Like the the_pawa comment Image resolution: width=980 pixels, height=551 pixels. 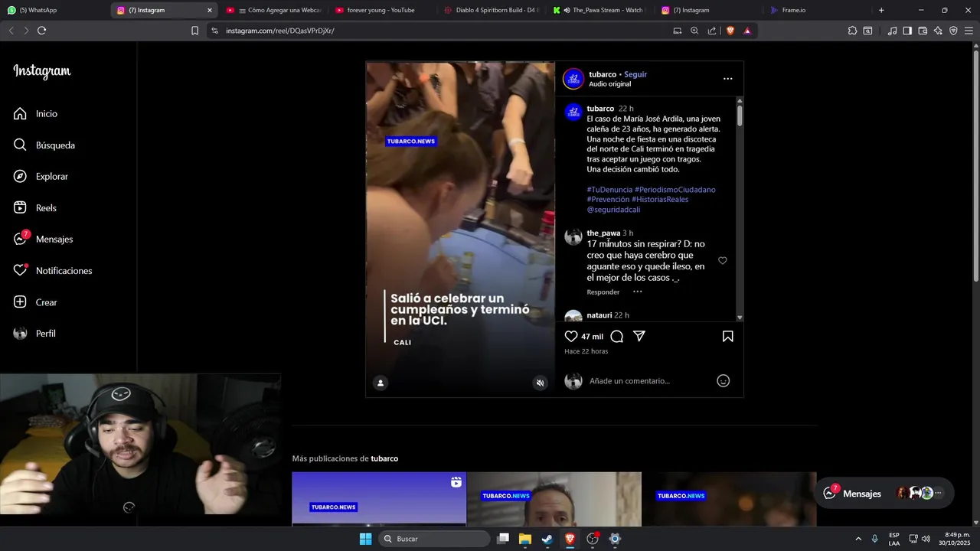[722, 261]
